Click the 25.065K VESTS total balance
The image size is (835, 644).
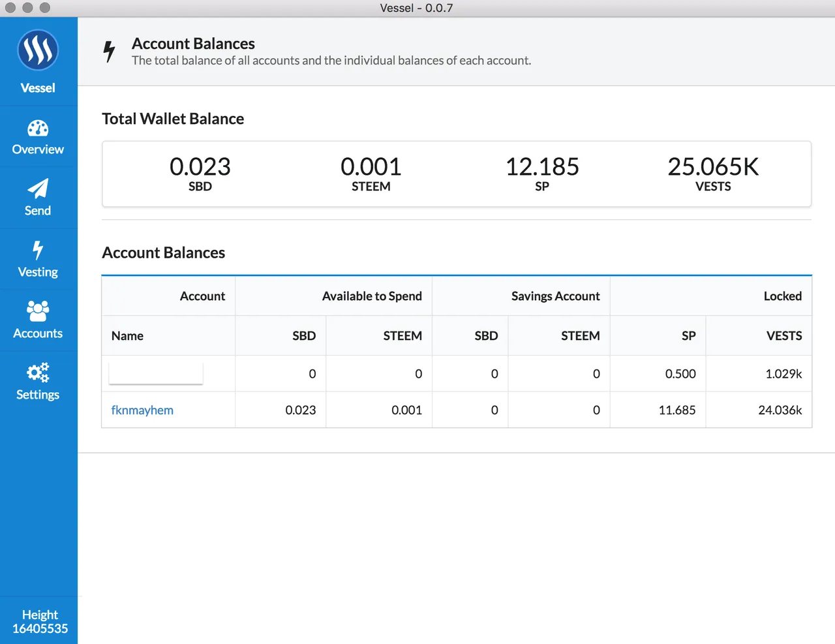click(713, 174)
